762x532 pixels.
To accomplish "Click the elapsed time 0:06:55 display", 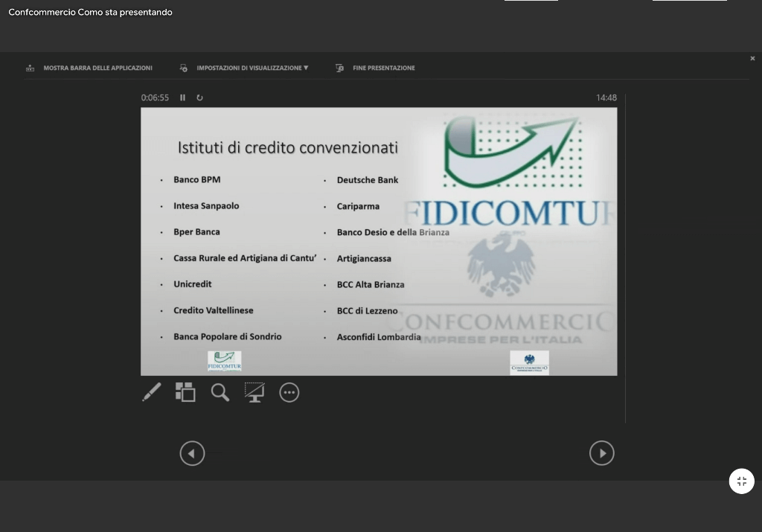I will [155, 97].
